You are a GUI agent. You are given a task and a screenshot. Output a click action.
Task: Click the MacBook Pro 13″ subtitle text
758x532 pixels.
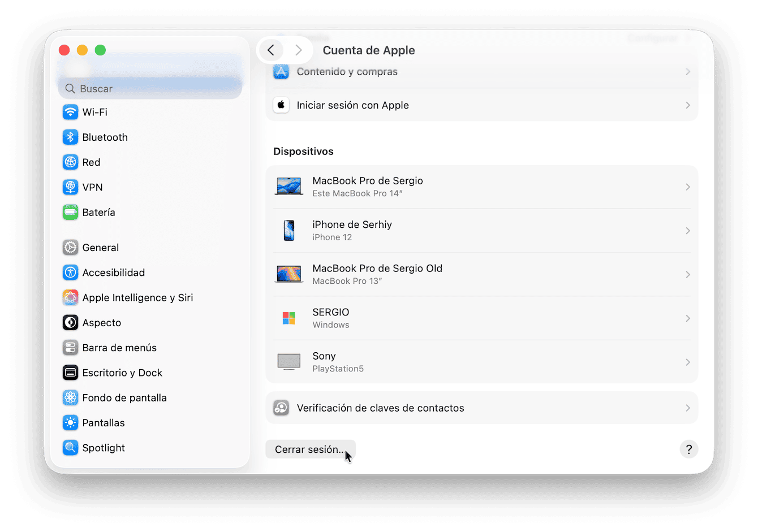(347, 281)
